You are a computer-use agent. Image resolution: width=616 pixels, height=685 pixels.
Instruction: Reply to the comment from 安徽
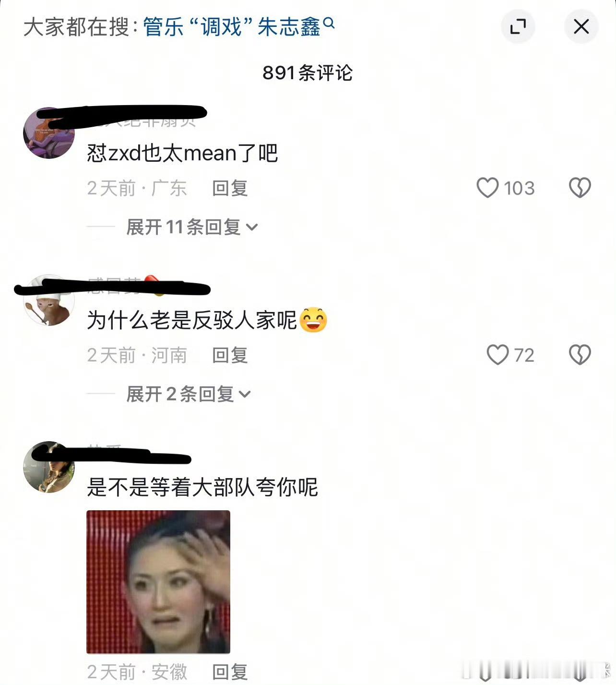tap(230, 672)
